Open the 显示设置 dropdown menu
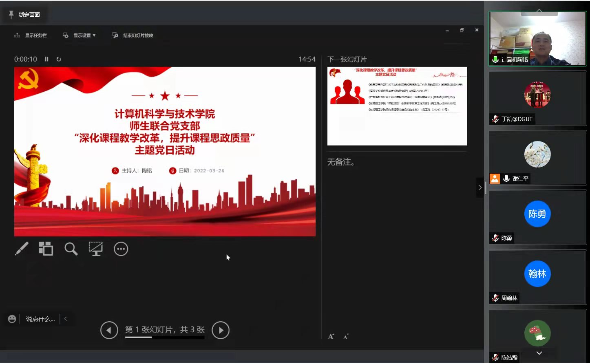The height and width of the screenshot is (364, 590). [80, 35]
